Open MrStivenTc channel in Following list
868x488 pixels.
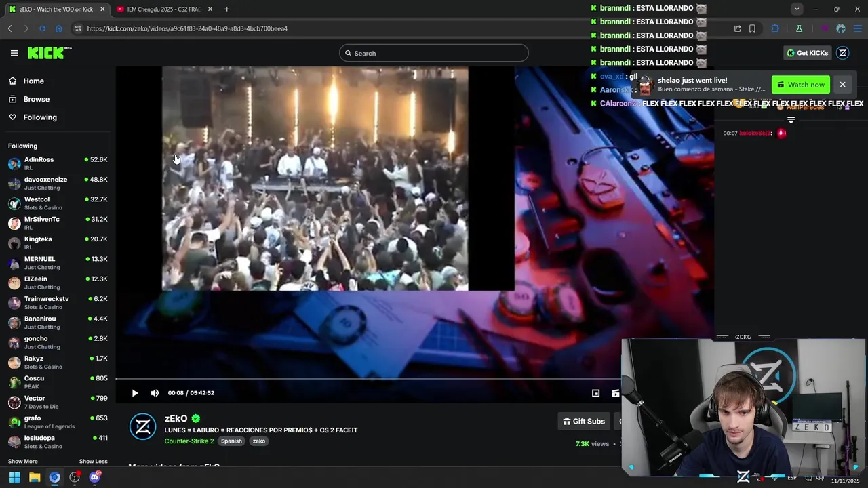coord(58,223)
